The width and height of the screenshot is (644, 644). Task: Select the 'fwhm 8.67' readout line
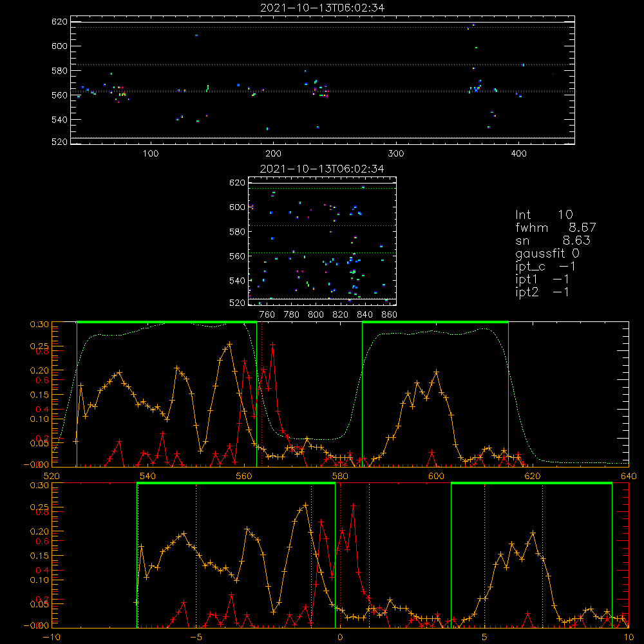coord(556,227)
